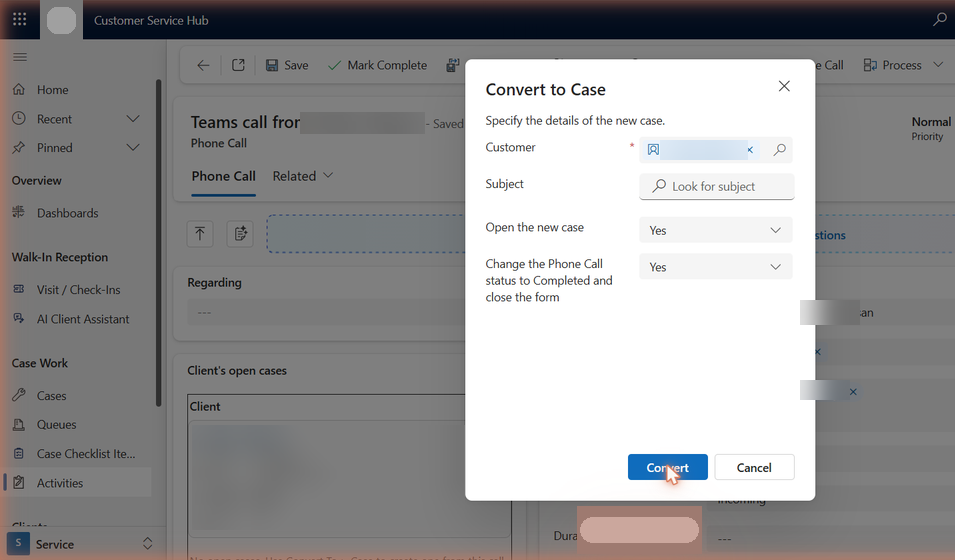Close the Convert to Case dialog

(784, 87)
